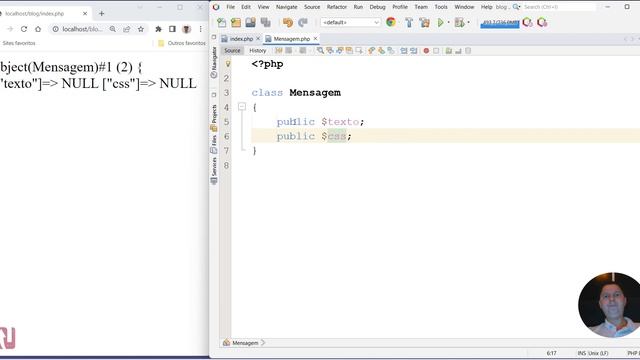Click the Build Project hammer icon
This screenshot has height=360, width=640.
pyautogui.click(x=409, y=22)
